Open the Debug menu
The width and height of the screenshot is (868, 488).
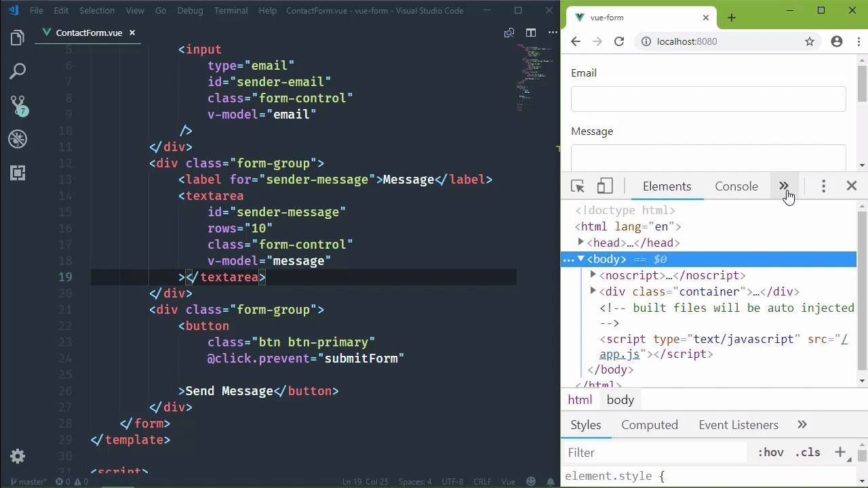[x=190, y=11]
